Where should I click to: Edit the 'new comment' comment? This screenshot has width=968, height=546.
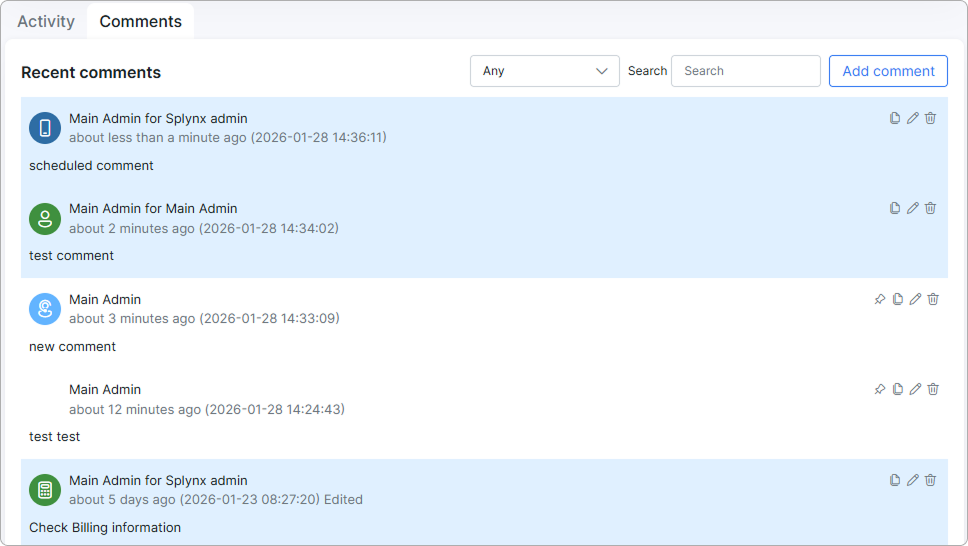(x=916, y=299)
